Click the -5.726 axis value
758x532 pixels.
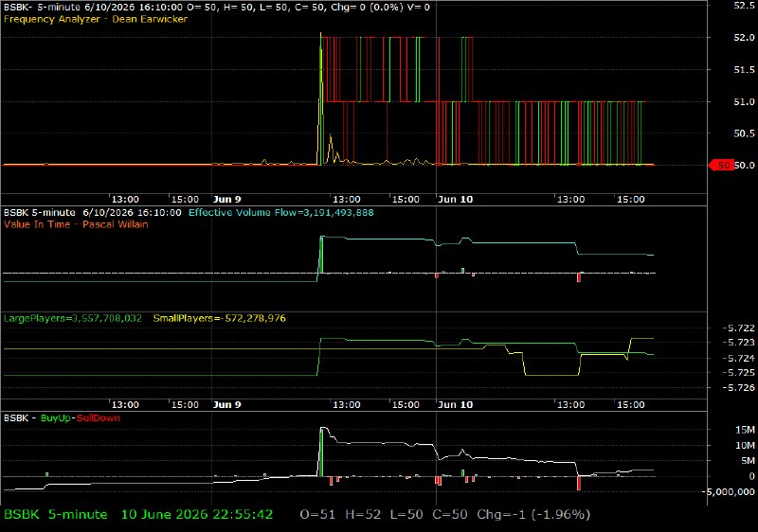[x=739, y=388]
